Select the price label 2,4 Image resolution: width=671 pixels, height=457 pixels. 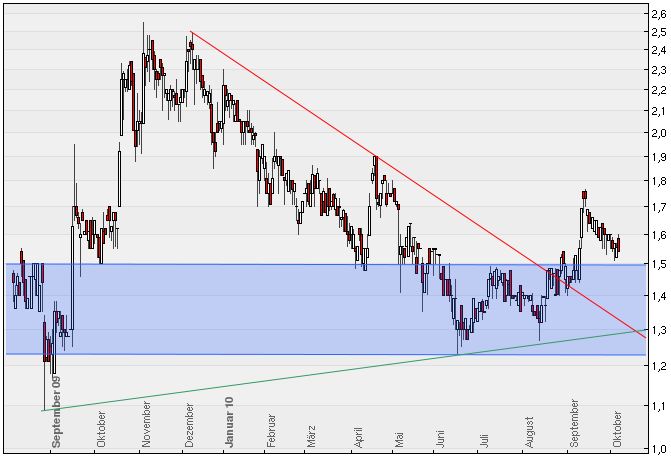659,50
